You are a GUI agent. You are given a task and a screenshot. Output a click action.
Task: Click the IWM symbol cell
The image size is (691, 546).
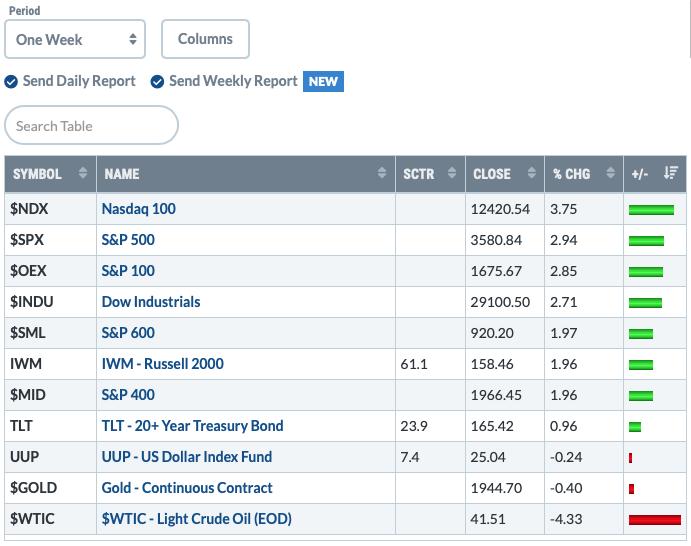pos(50,364)
